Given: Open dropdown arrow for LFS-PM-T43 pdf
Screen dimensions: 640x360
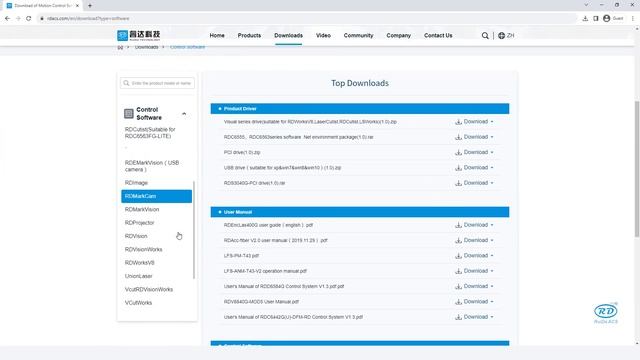Looking at the screenshot, I should [x=492, y=256].
